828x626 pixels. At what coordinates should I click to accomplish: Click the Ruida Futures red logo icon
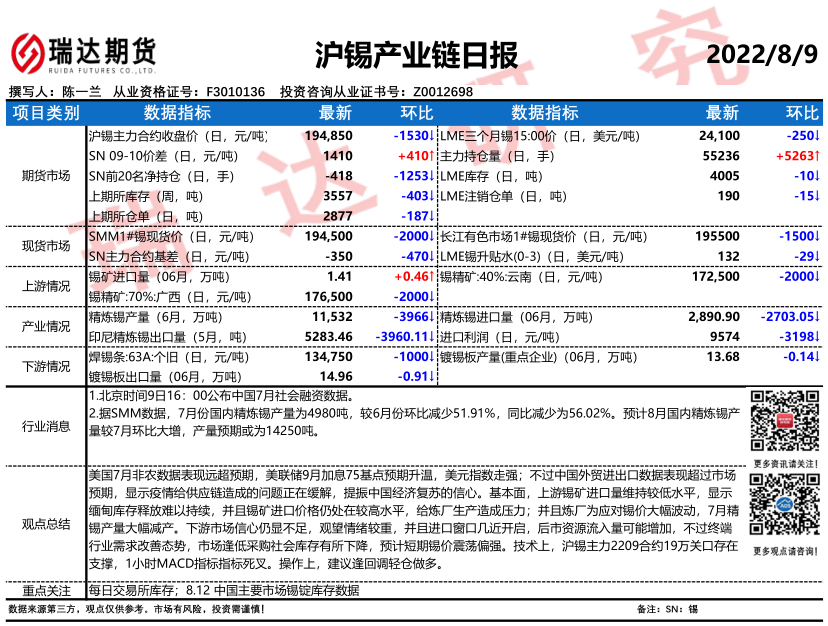pyautogui.click(x=27, y=50)
